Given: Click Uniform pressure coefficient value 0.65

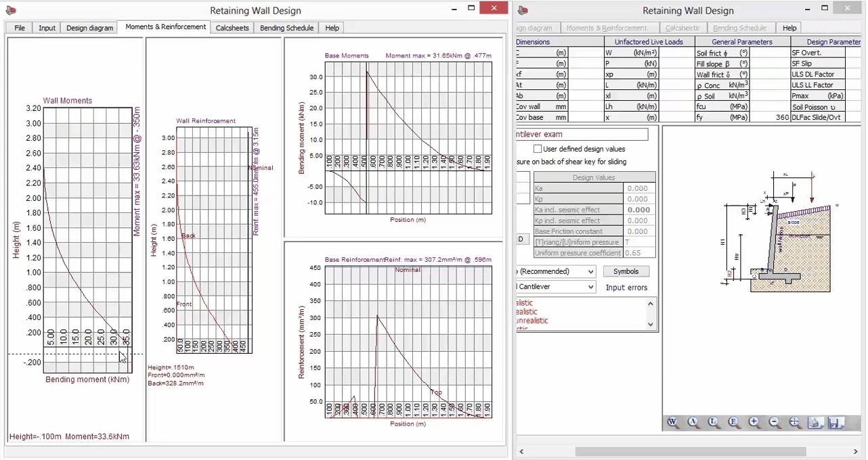Looking at the screenshot, I should (639, 253).
